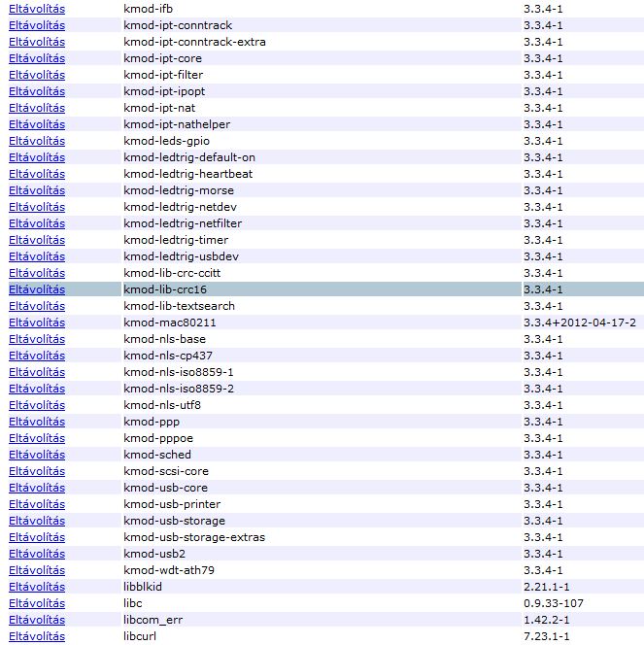Viewport: 644px width, 645px height.
Task: Remove the kmod-ipt-nathelper package
Action: [37, 124]
